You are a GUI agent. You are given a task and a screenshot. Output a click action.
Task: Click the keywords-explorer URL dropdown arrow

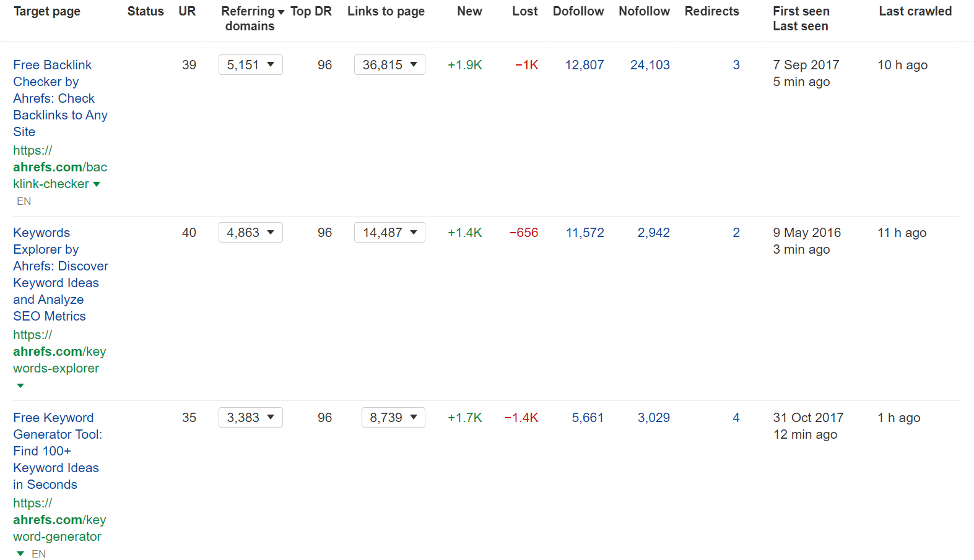[x=20, y=386]
